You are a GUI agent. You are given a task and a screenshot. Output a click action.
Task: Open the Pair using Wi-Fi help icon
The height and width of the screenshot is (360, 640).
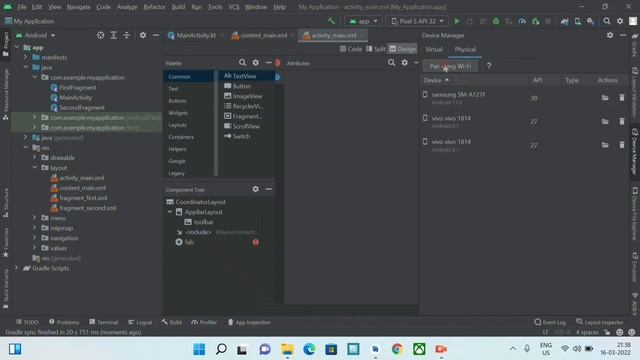coord(489,66)
